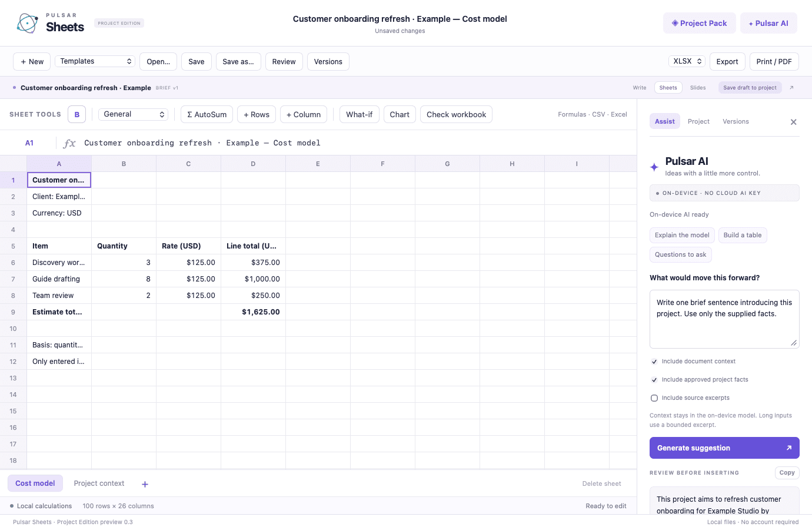This screenshot has height=530, width=812.
Task: Click Save draft to project
Action: (x=750, y=88)
